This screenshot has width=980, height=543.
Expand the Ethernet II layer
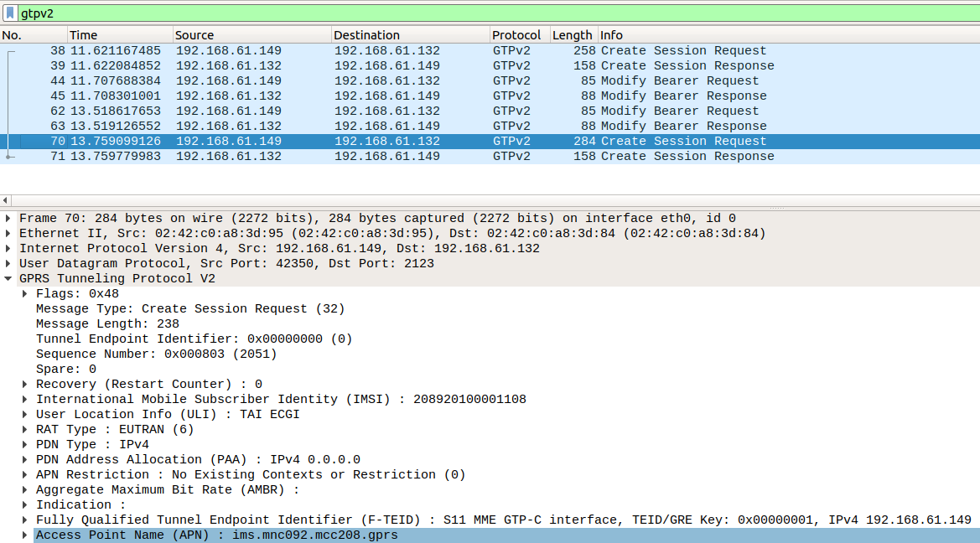8,233
